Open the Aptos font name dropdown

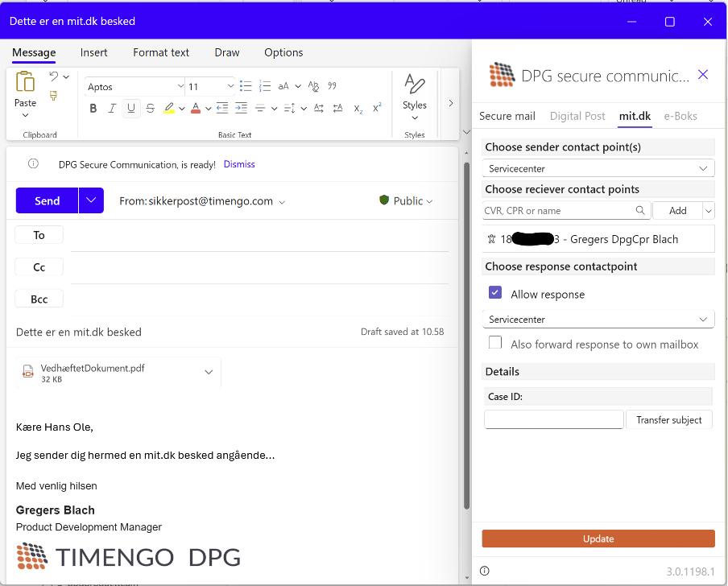click(180, 86)
